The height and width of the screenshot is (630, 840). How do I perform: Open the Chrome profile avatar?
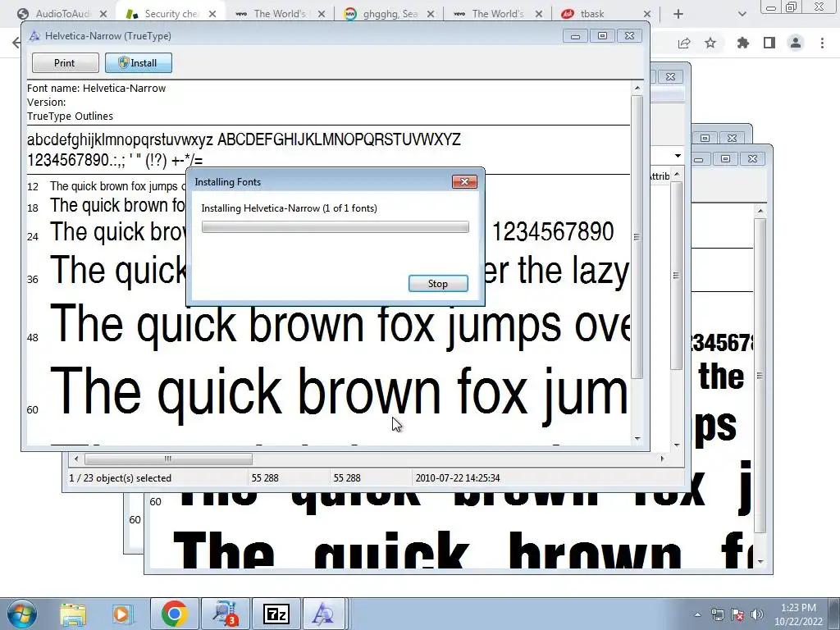796,43
